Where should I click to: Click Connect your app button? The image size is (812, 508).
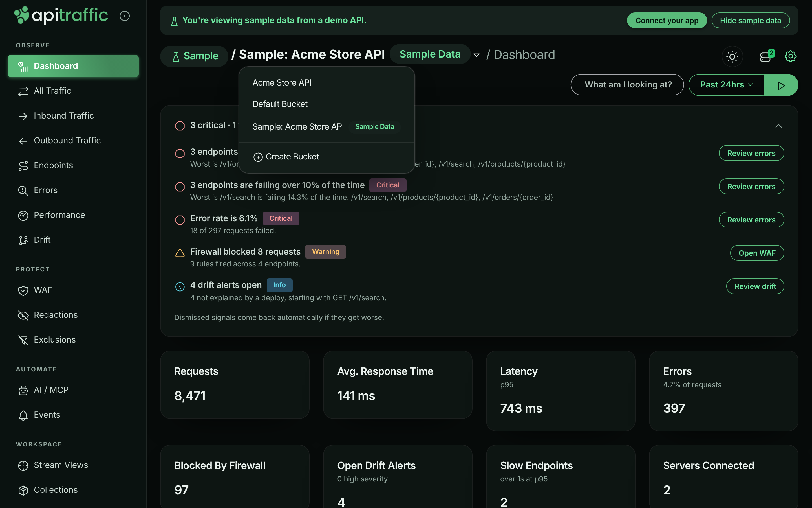click(x=667, y=21)
